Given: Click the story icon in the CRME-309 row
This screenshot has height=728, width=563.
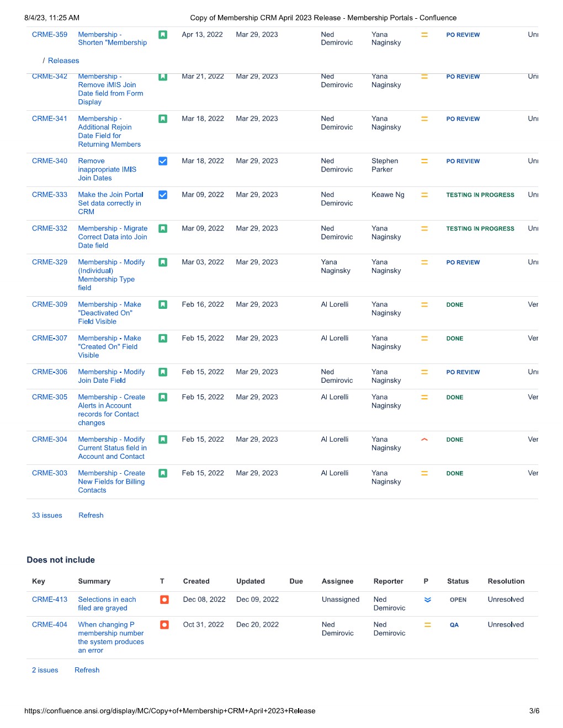Looking at the screenshot, I should tap(163, 304).
